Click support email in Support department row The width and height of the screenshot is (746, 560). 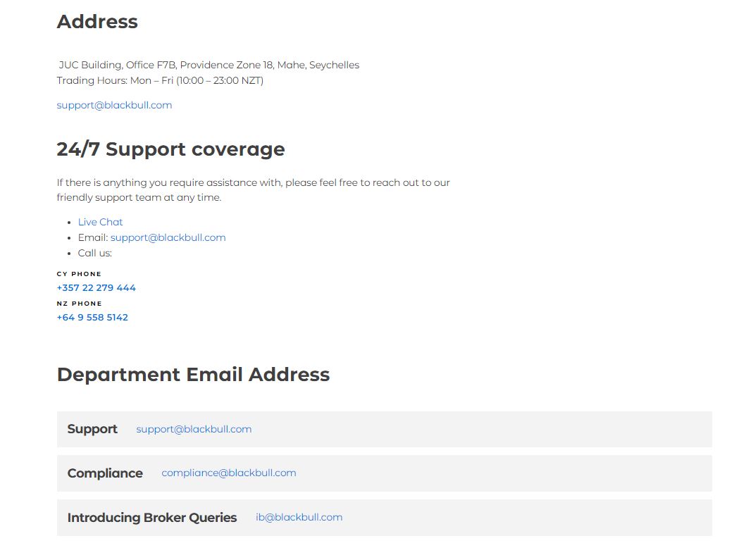point(194,429)
